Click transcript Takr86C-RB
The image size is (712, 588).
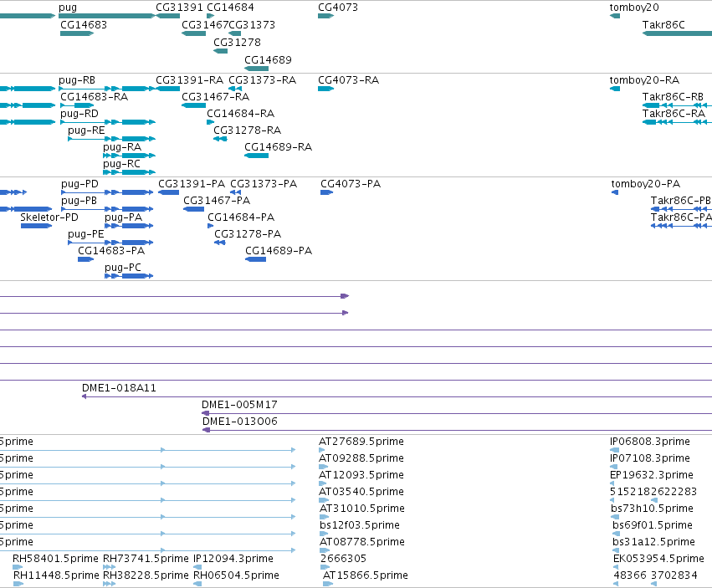click(673, 97)
